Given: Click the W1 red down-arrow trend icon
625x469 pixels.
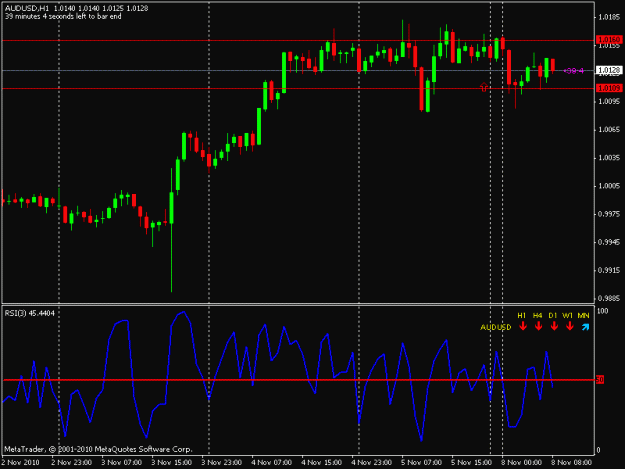Looking at the screenshot, I should pyautogui.click(x=570, y=327).
